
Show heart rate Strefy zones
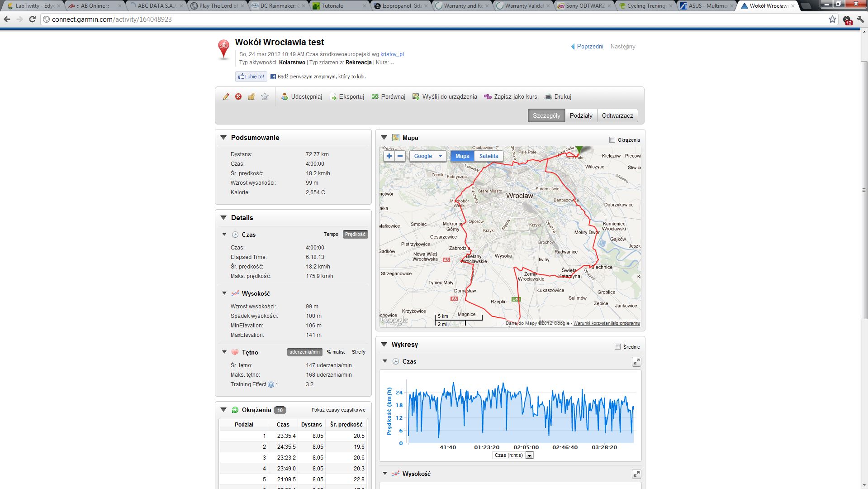point(359,352)
